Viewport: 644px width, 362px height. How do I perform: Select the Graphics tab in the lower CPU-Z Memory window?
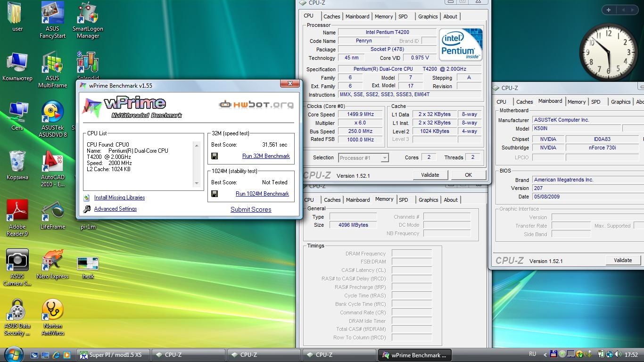[429, 200]
